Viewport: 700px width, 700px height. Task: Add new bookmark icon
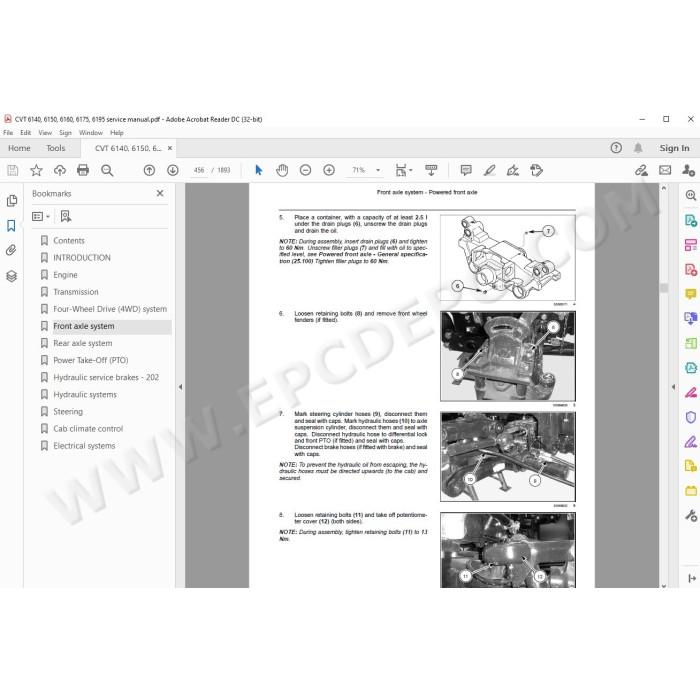coord(66,217)
